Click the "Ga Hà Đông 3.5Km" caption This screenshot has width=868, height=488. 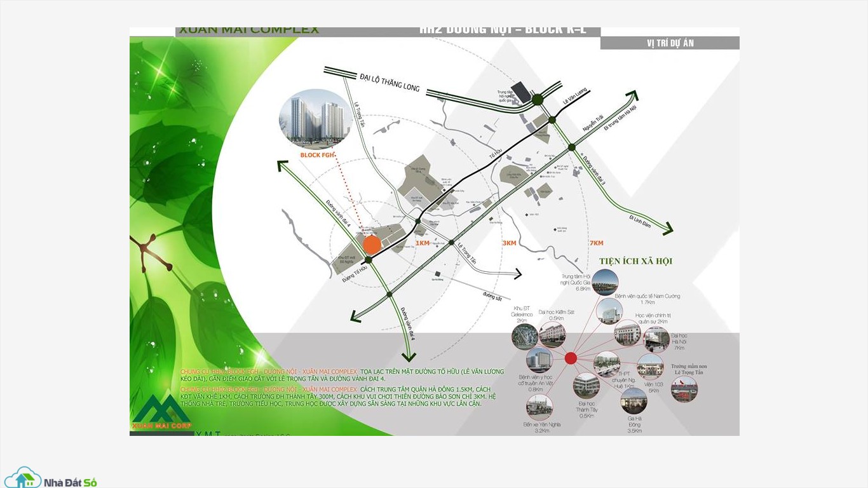634,424
